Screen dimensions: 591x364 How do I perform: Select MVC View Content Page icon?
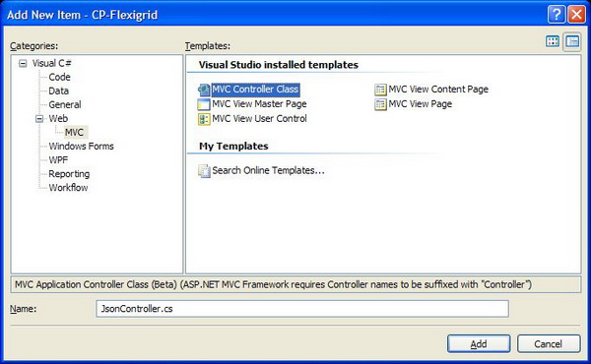[380, 90]
